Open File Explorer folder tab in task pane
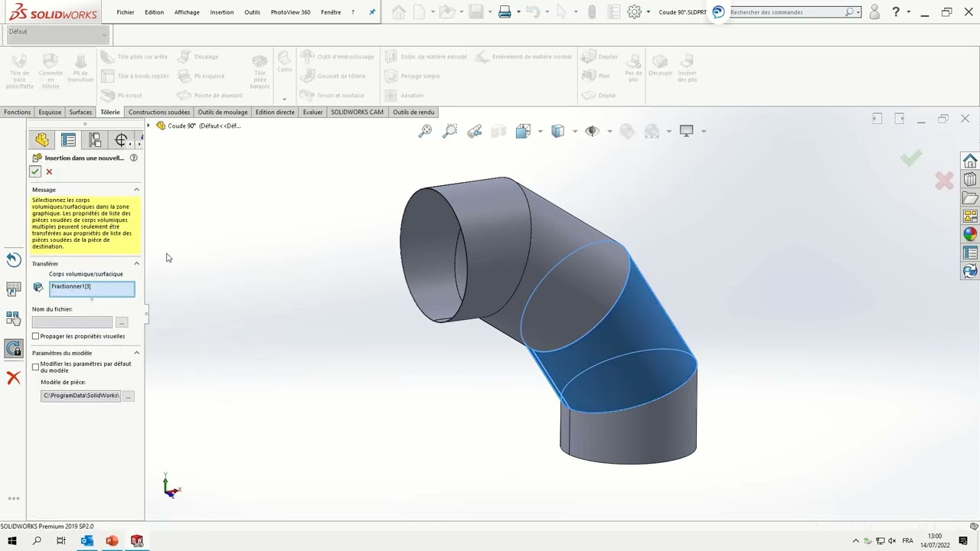 tap(970, 198)
